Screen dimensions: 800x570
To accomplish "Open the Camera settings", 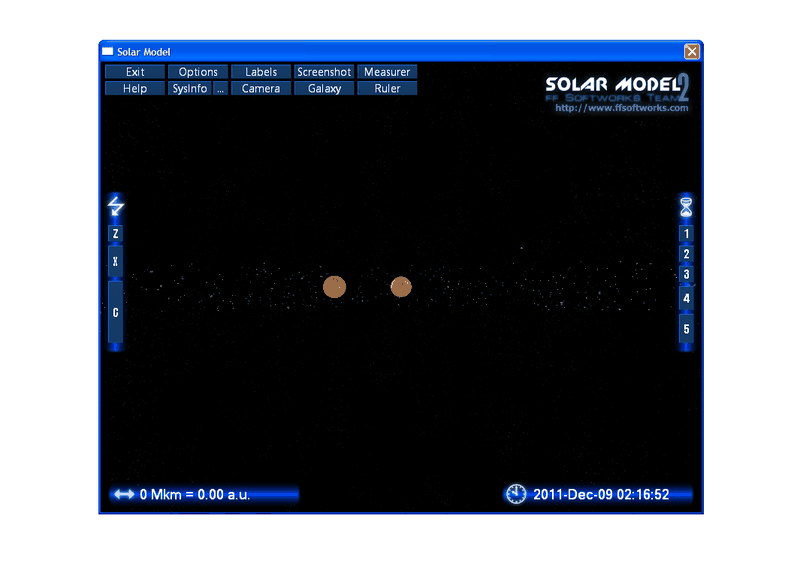I will 261,88.
